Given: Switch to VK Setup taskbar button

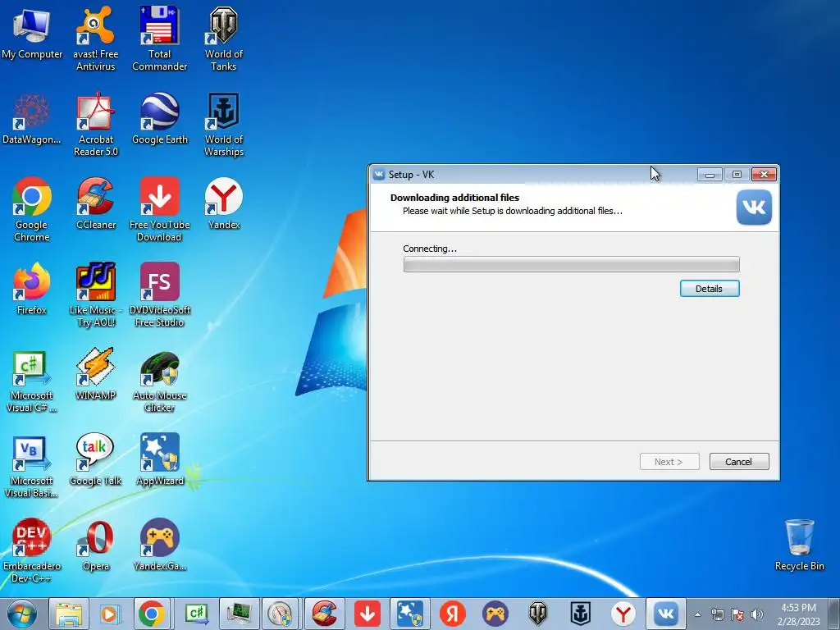Looking at the screenshot, I should (x=666, y=614).
